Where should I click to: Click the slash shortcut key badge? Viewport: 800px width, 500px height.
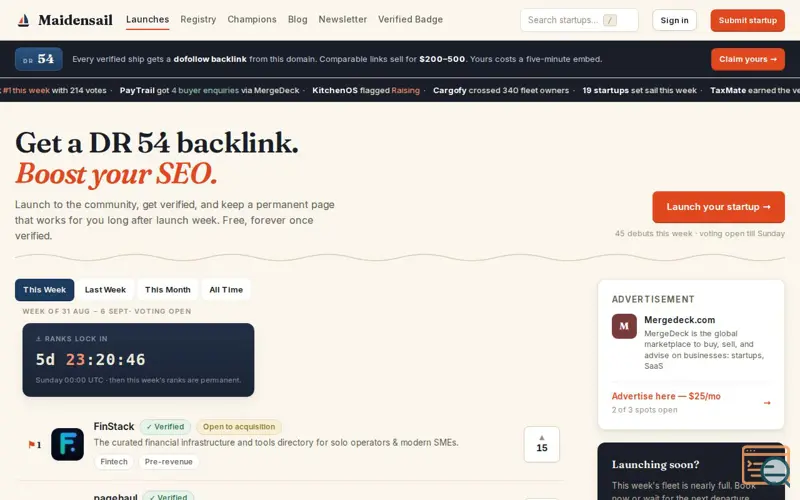coord(610,20)
